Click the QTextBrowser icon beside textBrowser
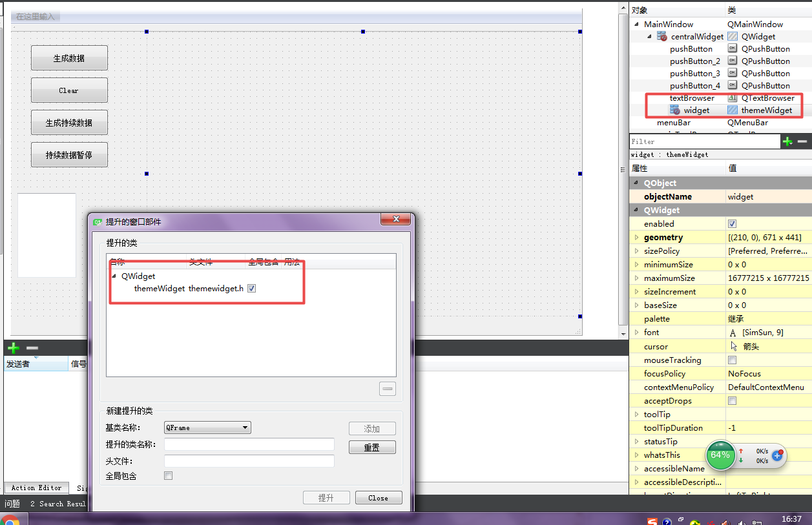 tap(731, 98)
